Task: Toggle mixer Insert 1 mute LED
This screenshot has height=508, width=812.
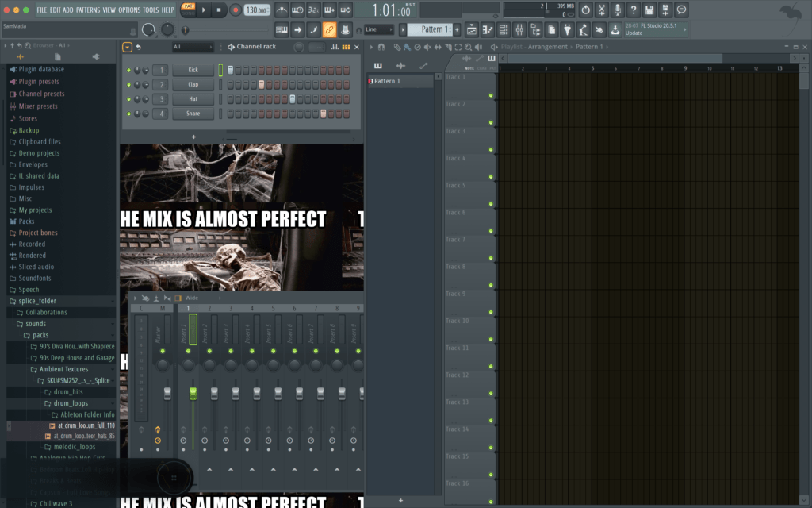Action: click(188, 351)
